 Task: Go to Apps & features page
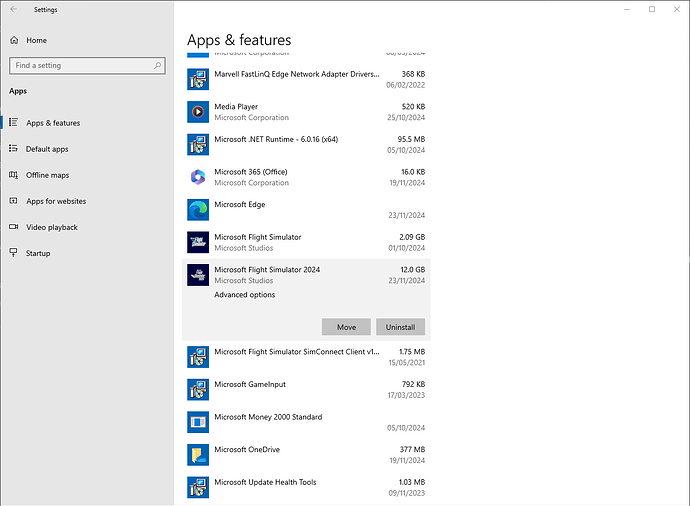(x=87, y=123)
